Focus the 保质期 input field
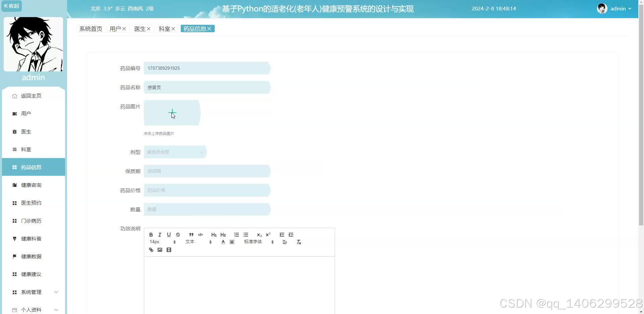This screenshot has width=644, height=314. [x=207, y=171]
